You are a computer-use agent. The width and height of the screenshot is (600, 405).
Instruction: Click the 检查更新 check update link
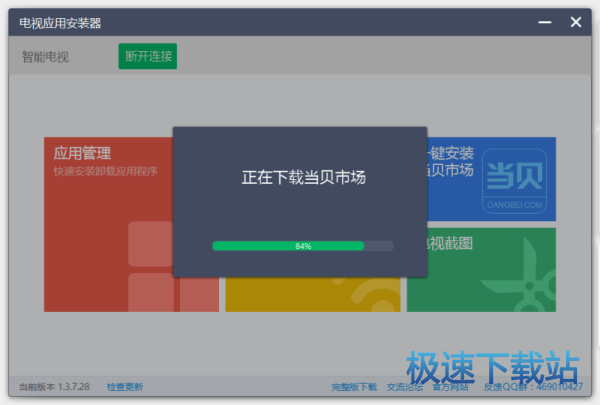coord(125,387)
